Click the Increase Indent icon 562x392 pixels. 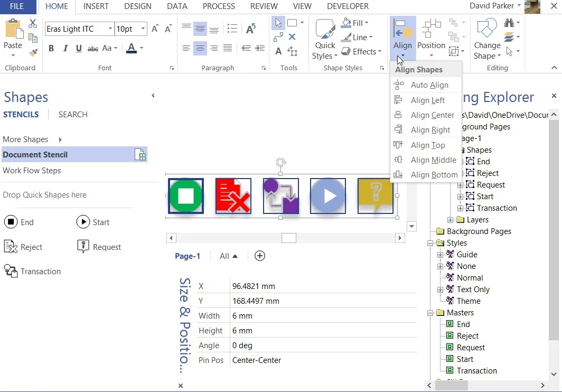[260, 48]
